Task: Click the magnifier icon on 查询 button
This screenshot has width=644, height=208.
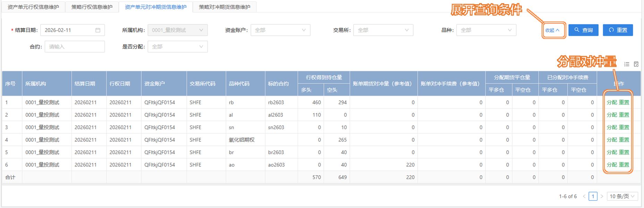Action: coord(577,30)
